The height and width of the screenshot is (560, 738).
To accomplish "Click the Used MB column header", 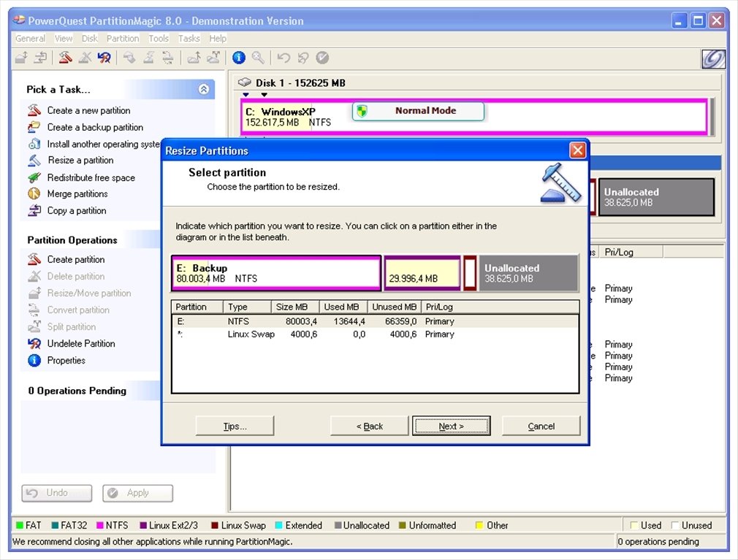I will 343,307.
